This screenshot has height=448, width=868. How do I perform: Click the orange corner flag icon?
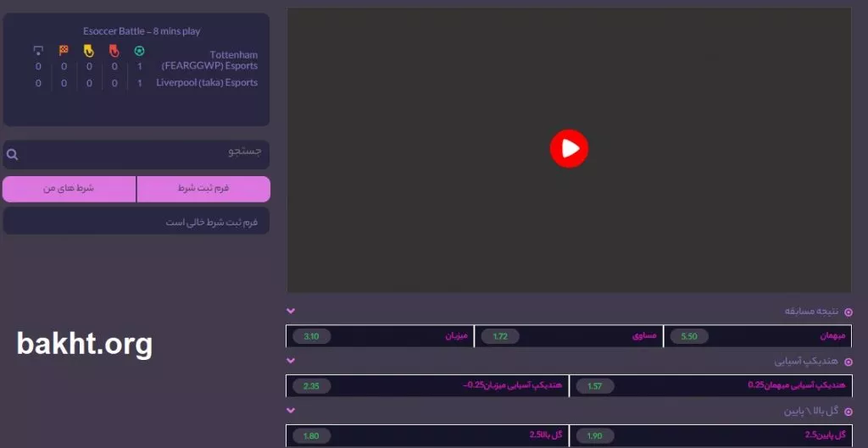[x=64, y=51]
